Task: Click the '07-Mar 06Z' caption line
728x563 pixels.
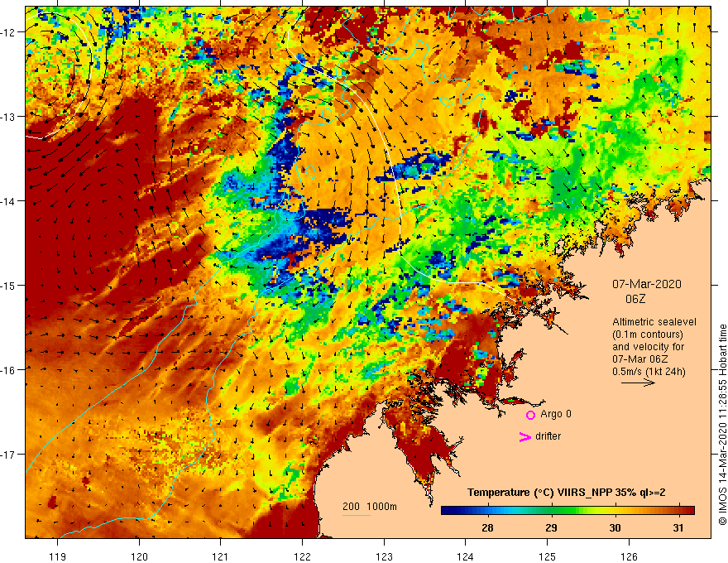Action: [639, 359]
